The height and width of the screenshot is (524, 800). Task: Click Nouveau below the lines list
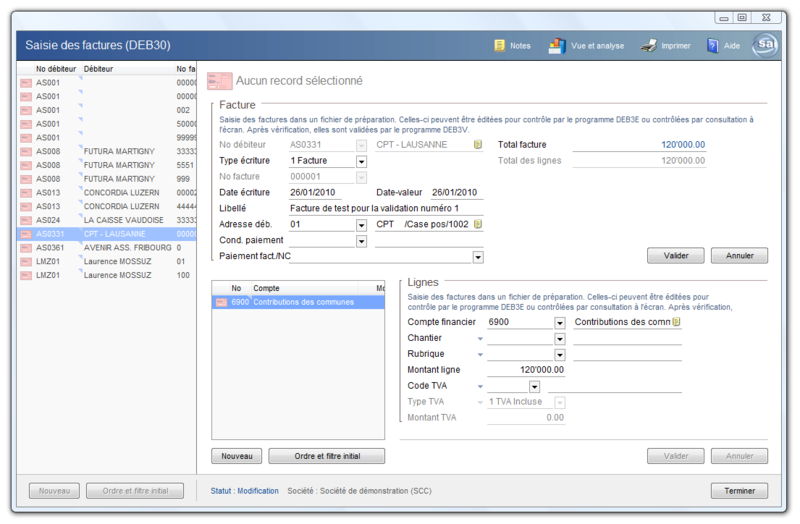click(x=236, y=456)
